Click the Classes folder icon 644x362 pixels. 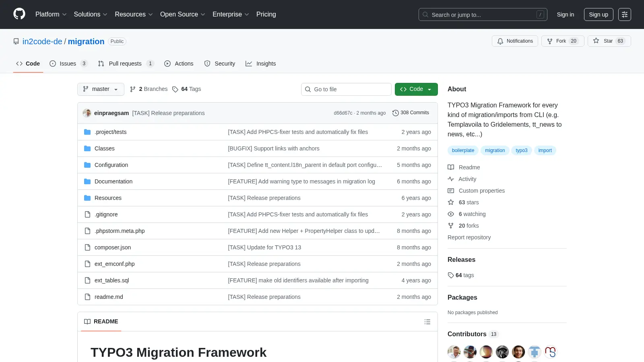click(x=87, y=148)
